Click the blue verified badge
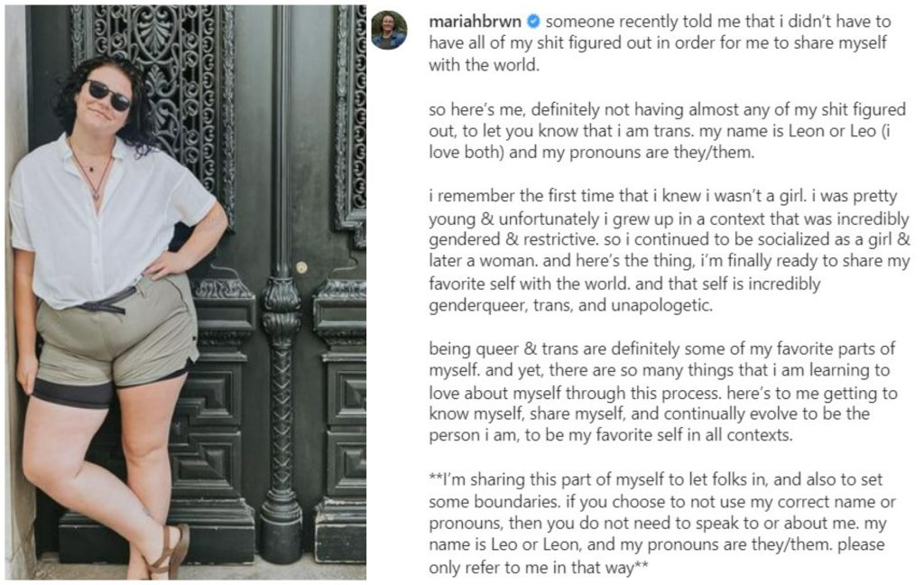The width and height of the screenshot is (924, 585). click(x=532, y=20)
